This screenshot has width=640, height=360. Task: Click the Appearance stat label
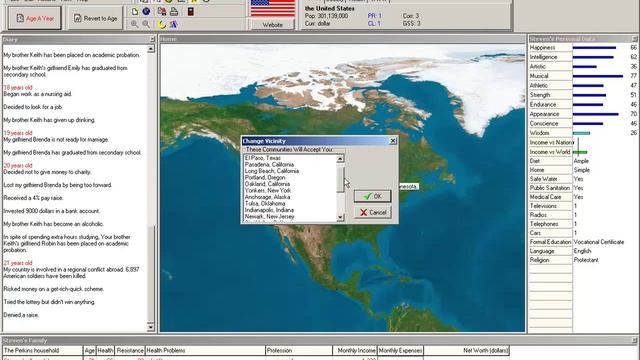coord(544,114)
